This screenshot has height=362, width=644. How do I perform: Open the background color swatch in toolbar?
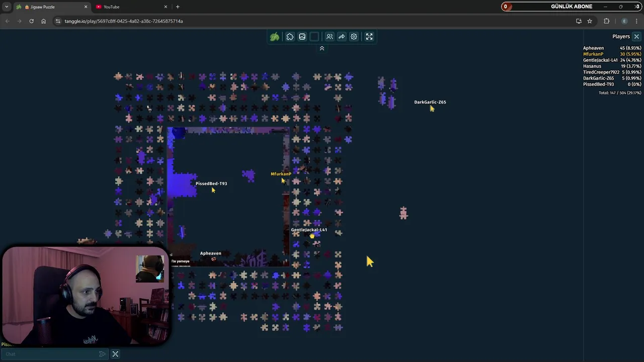coord(314,37)
